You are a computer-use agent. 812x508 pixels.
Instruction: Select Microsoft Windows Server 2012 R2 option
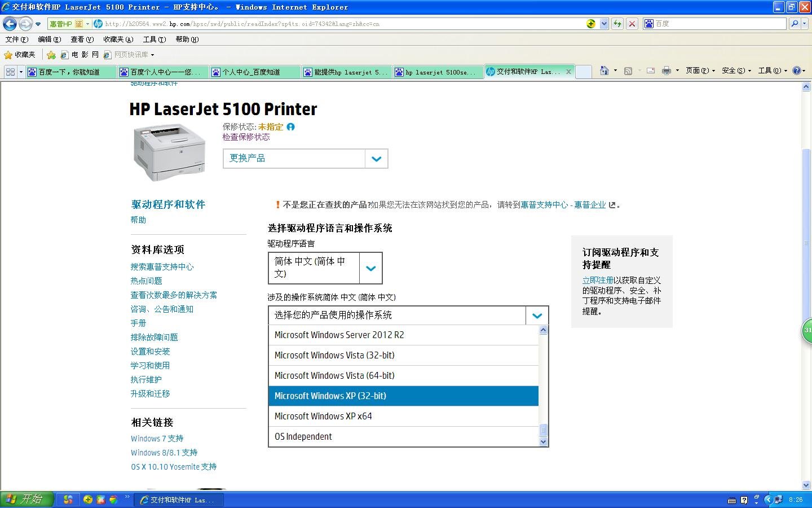404,335
